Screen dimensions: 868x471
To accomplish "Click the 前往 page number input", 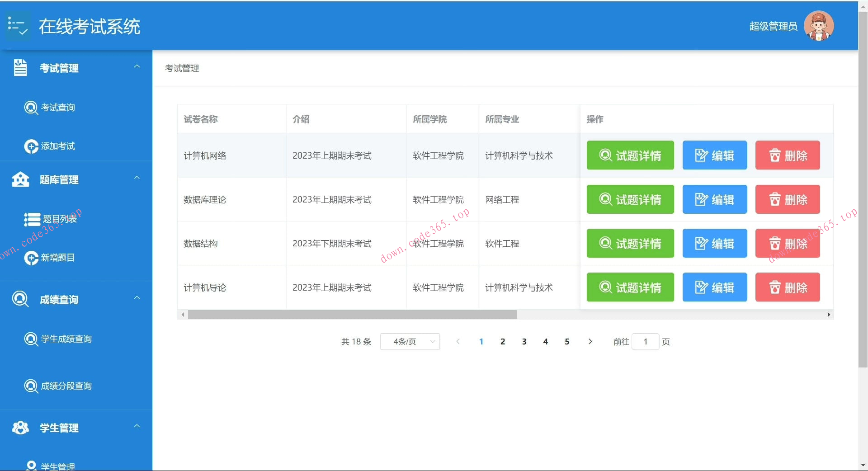I will pyautogui.click(x=645, y=342).
